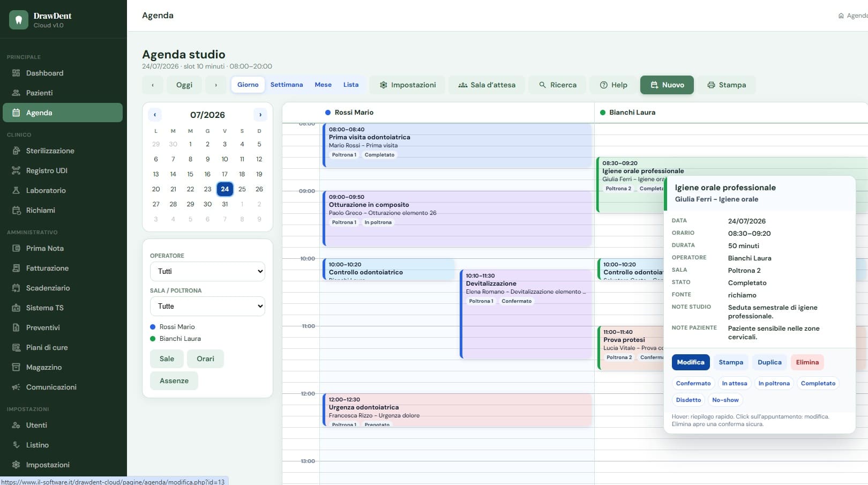Viewport: 868px width, 485px height.
Task: Open the Operatore dropdown
Action: tap(207, 271)
